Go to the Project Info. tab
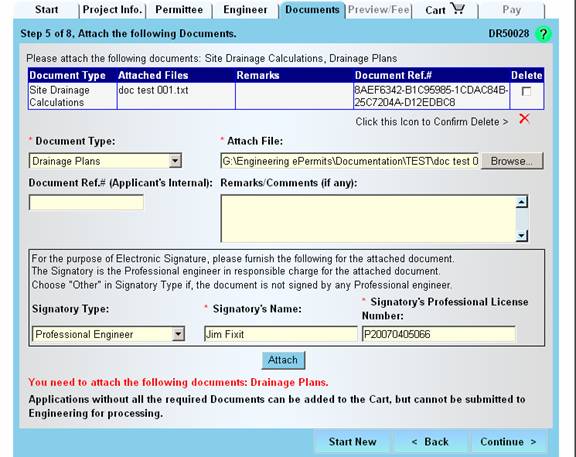The height and width of the screenshot is (457, 576). pos(112,10)
